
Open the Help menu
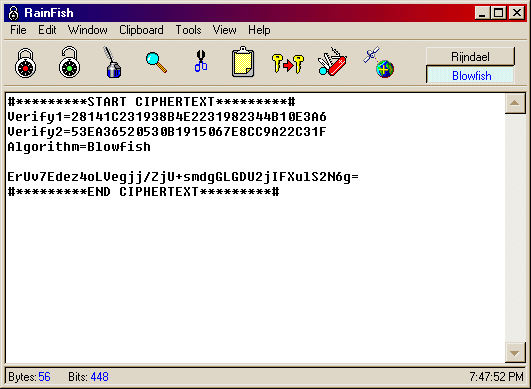(x=259, y=30)
